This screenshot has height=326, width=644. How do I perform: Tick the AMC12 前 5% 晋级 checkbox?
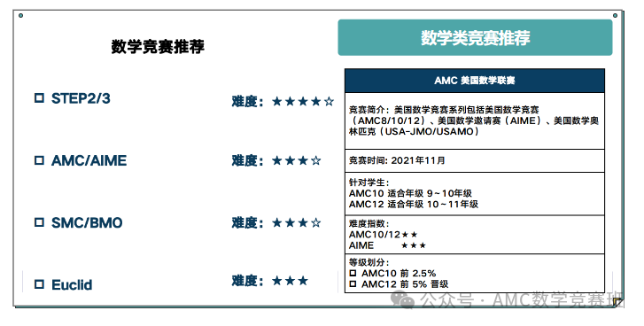[x=353, y=283]
